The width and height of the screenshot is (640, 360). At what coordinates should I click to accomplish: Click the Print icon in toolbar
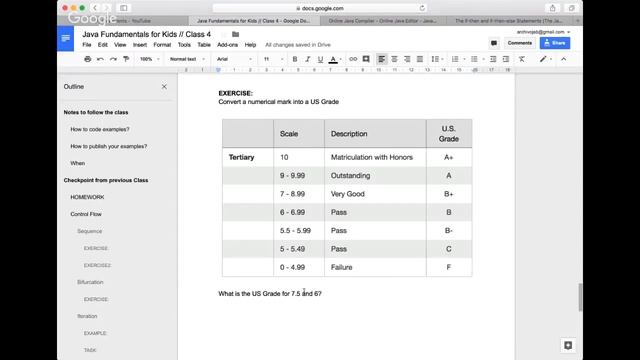[87, 59]
